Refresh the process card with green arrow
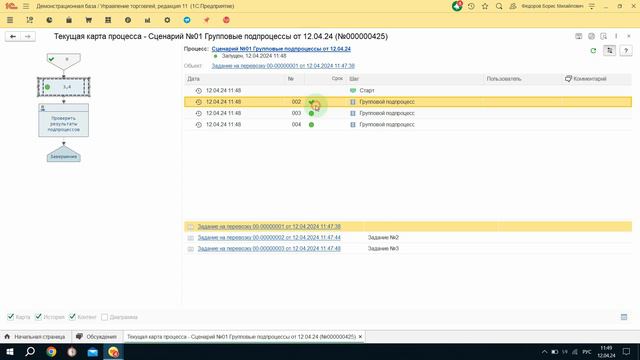 pyautogui.click(x=593, y=51)
